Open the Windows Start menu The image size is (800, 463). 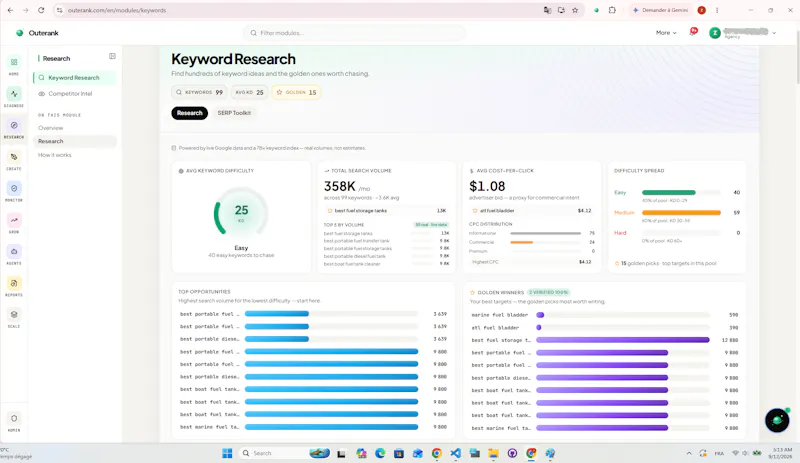pos(227,453)
